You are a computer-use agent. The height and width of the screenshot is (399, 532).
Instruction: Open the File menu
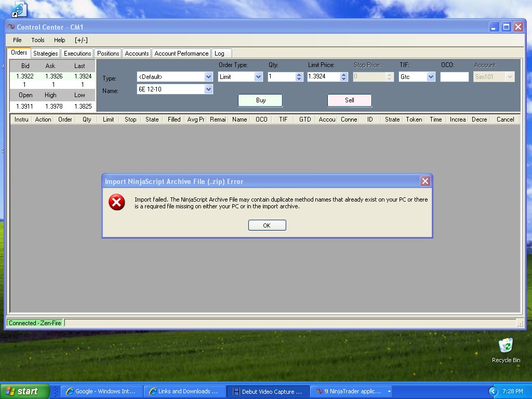click(x=17, y=40)
